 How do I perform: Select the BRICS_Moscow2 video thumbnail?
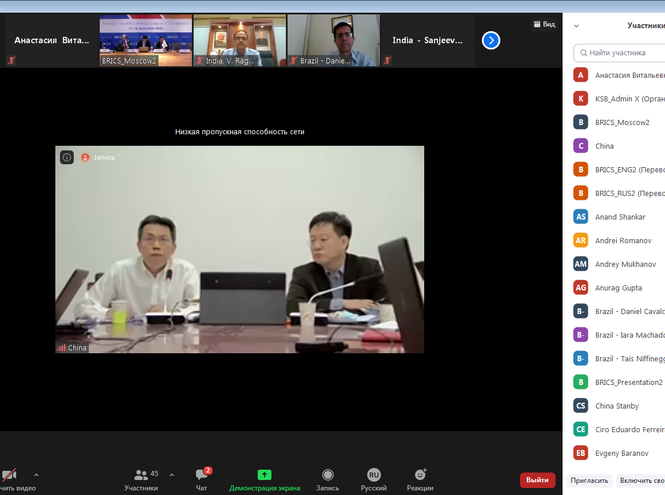pos(144,40)
